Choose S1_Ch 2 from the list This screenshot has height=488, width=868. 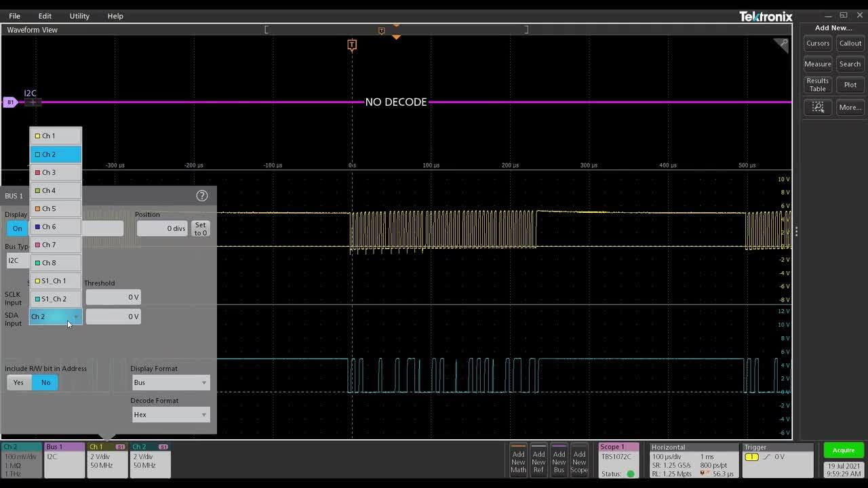click(x=56, y=299)
